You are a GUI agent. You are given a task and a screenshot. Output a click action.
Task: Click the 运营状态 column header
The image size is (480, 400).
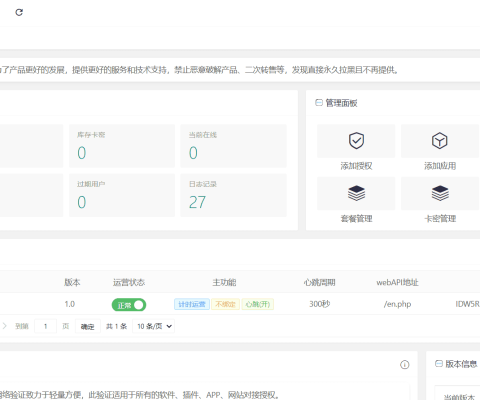129,282
